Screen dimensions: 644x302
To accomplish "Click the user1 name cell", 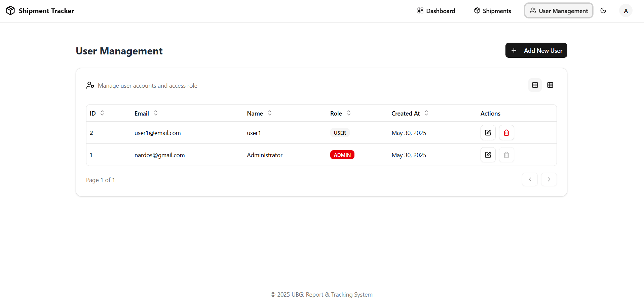I will coord(254,133).
